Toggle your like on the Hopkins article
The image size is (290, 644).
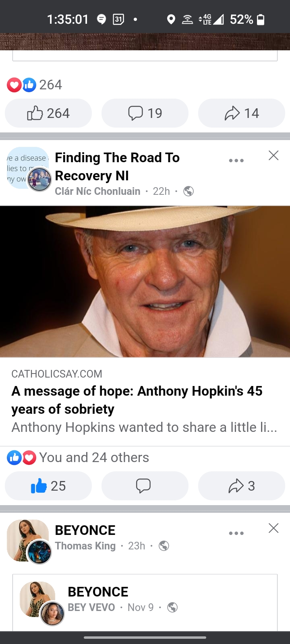tap(48, 486)
